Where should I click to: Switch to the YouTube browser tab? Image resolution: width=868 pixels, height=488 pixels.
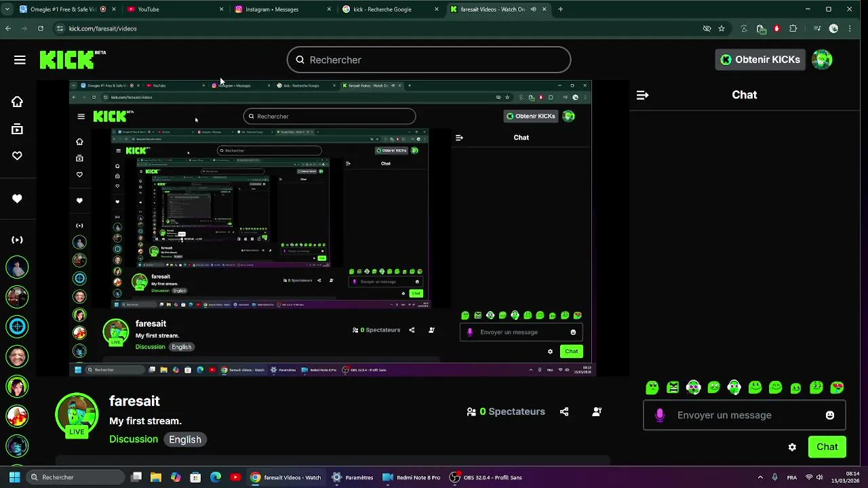click(174, 9)
